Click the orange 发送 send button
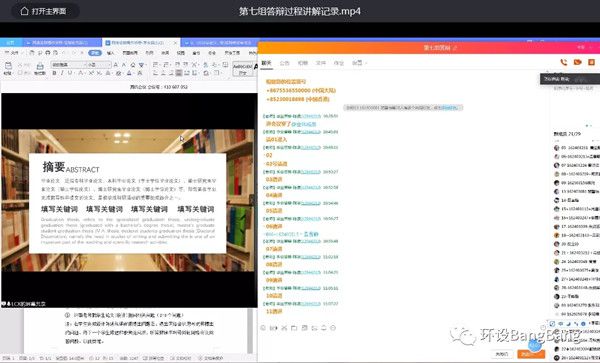The width and height of the screenshot is (600, 363). pyautogui.click(x=531, y=354)
